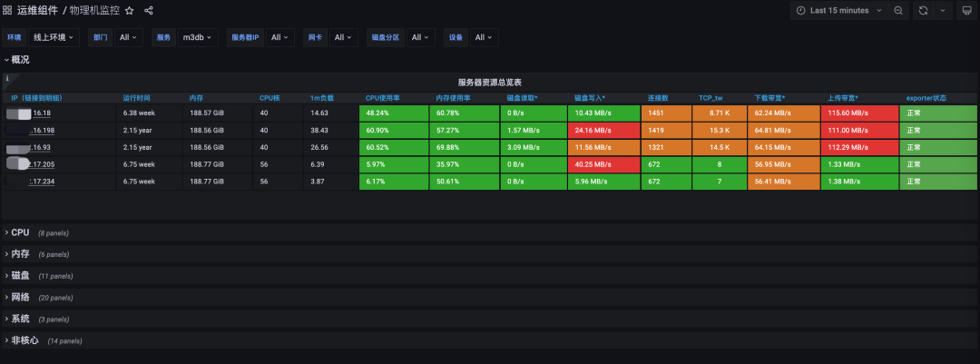Sort by the CPU核 column header
This screenshot has width=980, height=364.
point(269,98)
